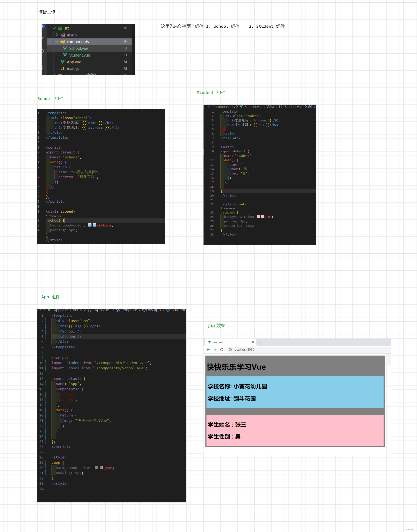
Task: Click '学生性别 : 男' in browser page
Action: 224,437
